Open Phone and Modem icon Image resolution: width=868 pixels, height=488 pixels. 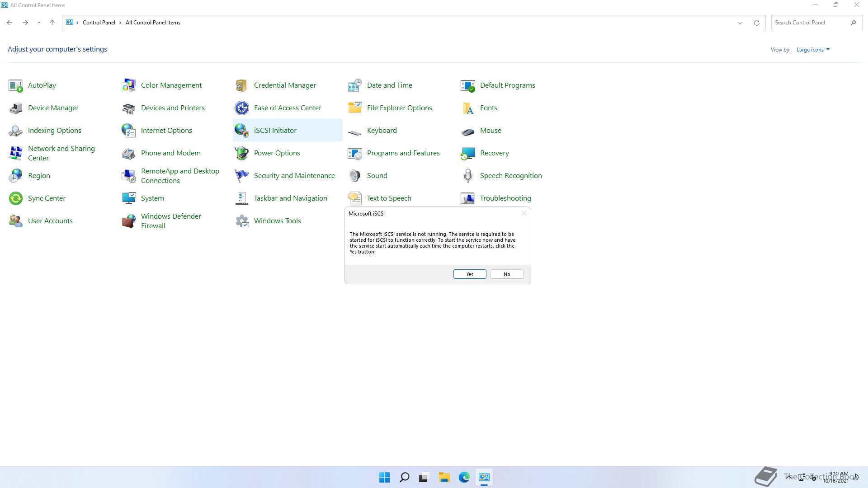click(128, 153)
